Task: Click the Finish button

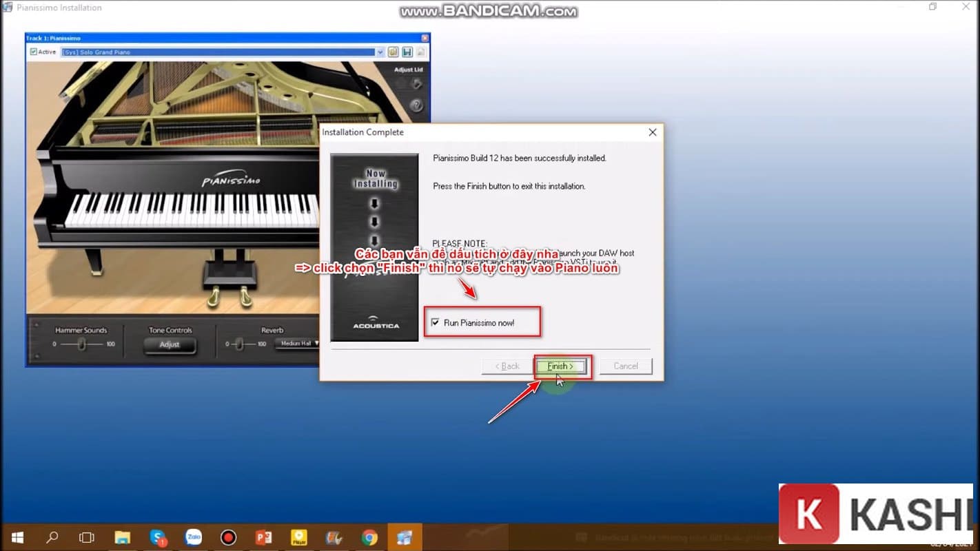Action: tap(560, 366)
